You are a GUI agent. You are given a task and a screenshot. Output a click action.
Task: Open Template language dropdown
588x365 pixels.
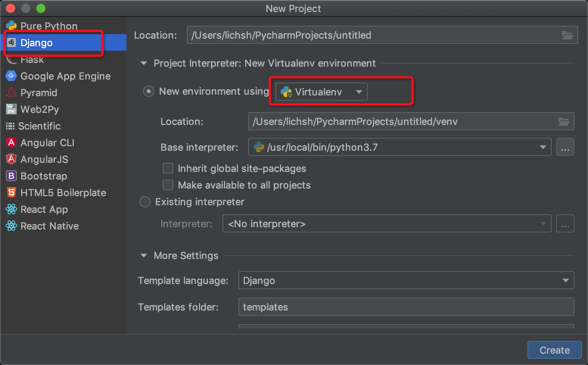point(406,280)
